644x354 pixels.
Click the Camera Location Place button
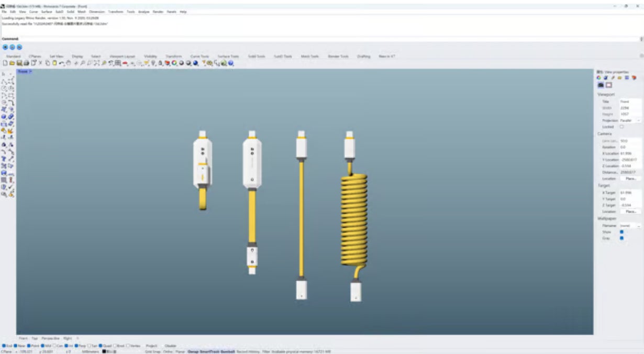coord(630,179)
